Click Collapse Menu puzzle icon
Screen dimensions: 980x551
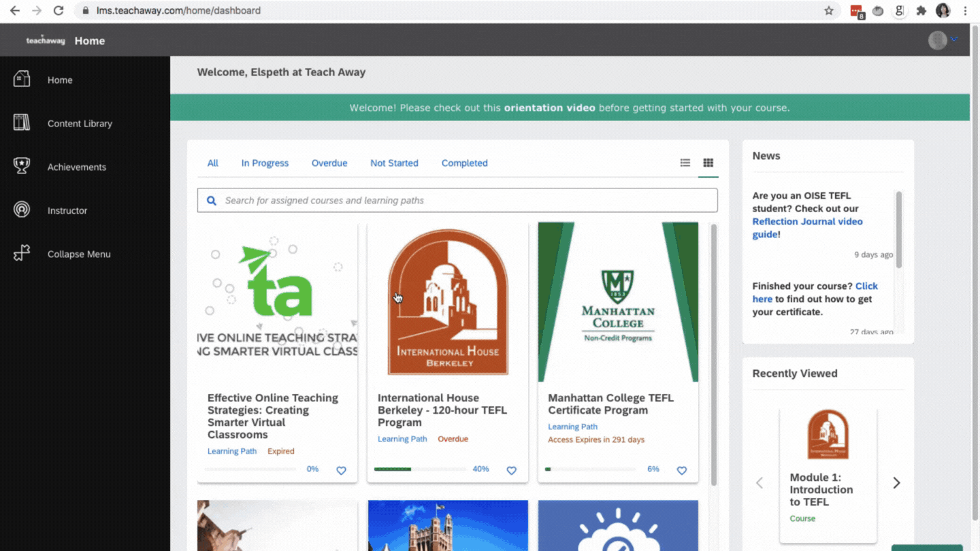pos(22,253)
